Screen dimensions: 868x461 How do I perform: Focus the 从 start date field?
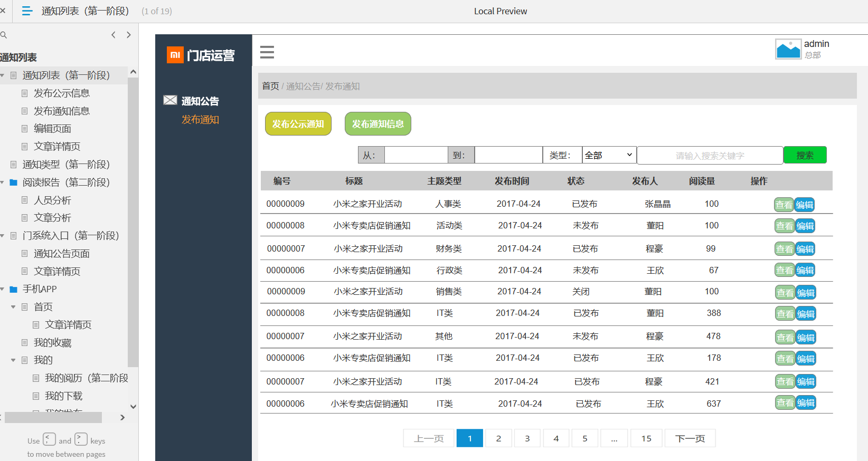pyautogui.click(x=416, y=155)
